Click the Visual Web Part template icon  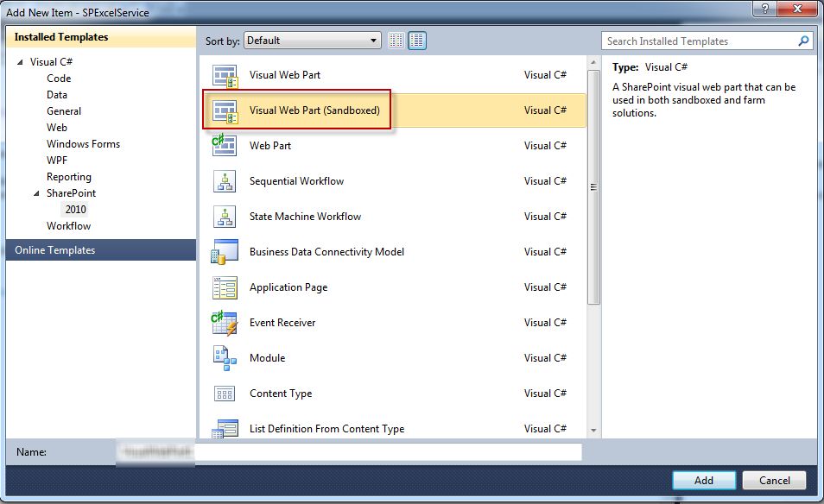pos(225,76)
